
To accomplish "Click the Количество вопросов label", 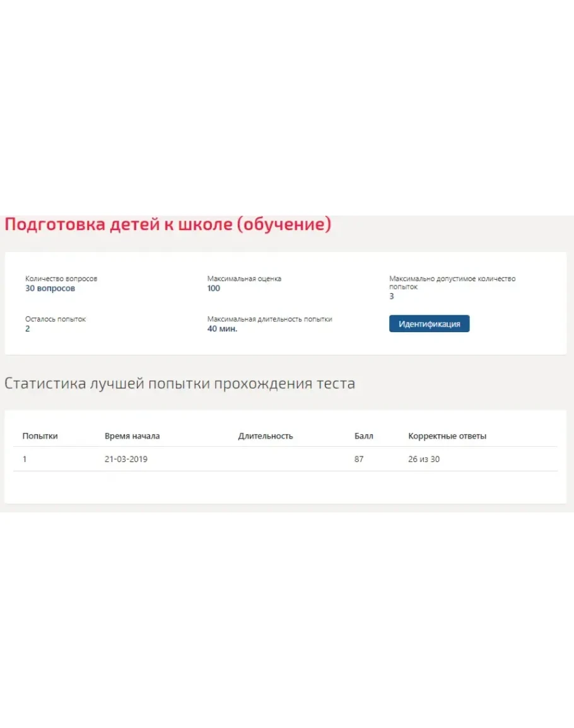I will [61, 279].
